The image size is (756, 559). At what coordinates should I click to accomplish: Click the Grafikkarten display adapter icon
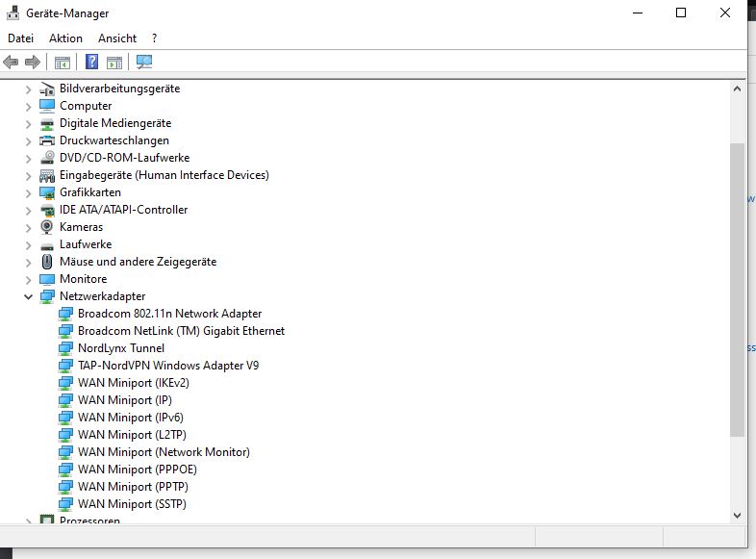pyautogui.click(x=47, y=192)
